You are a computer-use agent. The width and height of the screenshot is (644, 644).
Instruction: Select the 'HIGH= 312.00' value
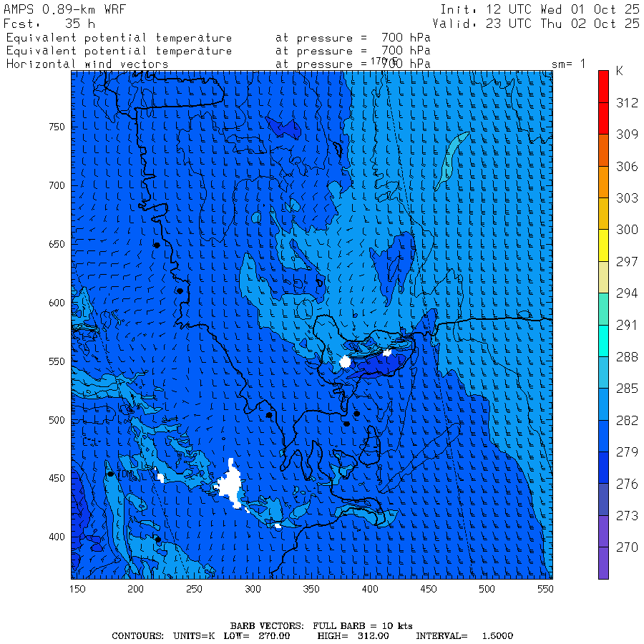353,636
